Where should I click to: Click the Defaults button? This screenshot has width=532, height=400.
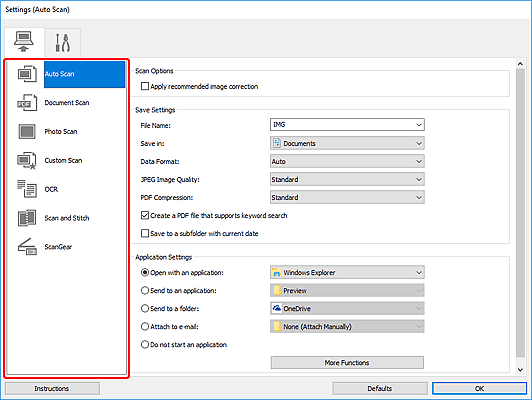[x=380, y=388]
